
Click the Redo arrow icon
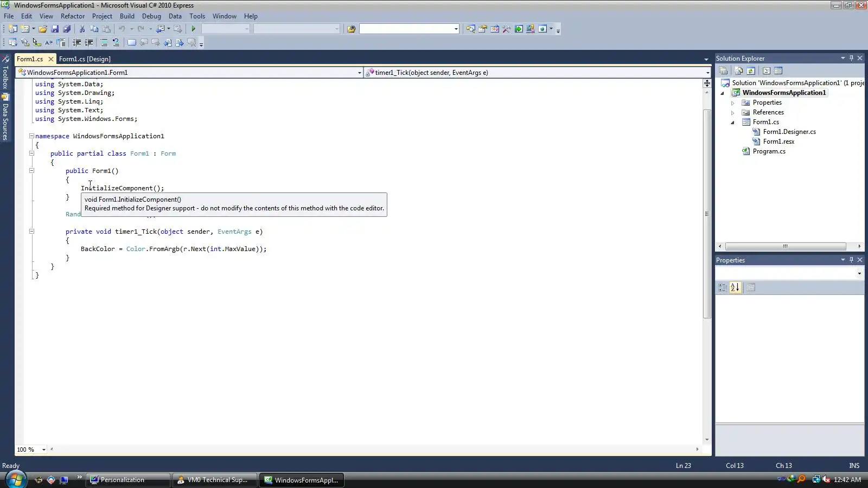point(141,29)
